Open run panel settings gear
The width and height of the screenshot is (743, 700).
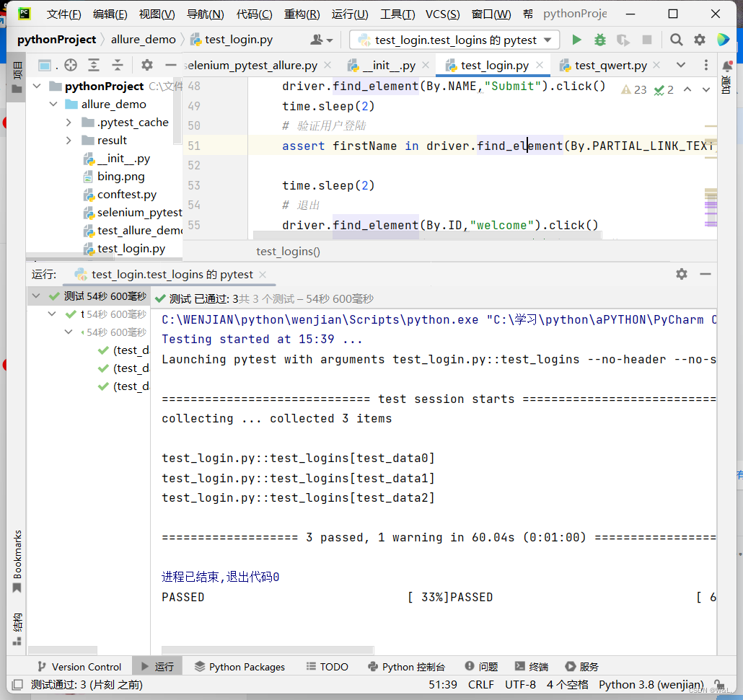[682, 274]
